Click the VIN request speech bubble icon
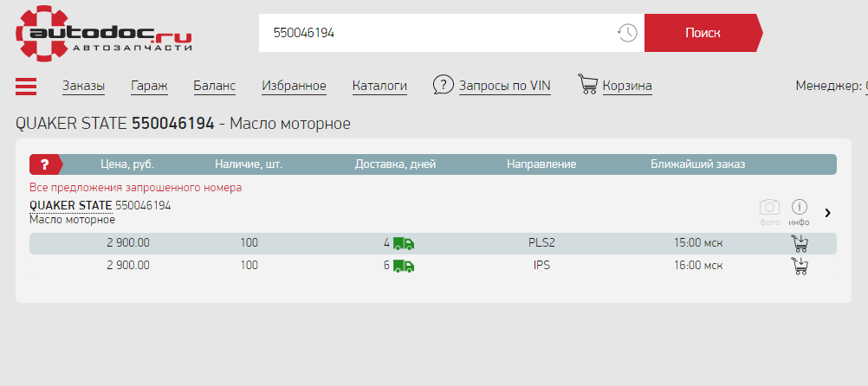Image resolution: width=868 pixels, height=386 pixels. pos(444,85)
